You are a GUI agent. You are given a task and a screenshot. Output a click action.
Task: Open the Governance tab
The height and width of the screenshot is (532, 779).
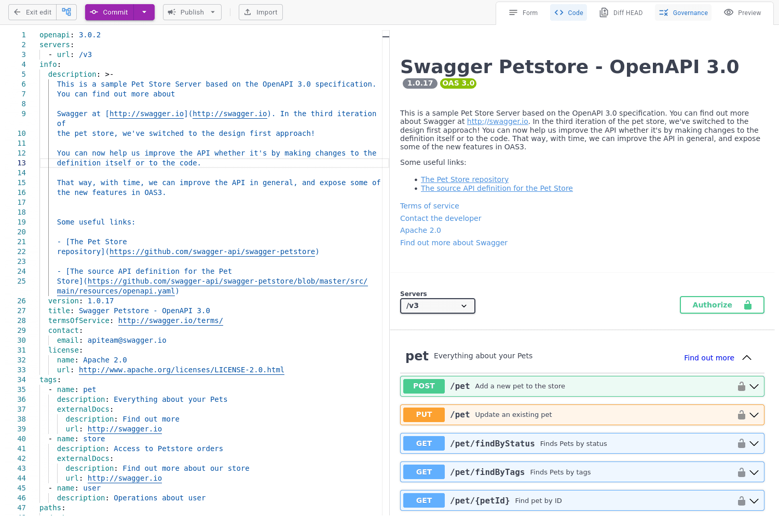683,12
